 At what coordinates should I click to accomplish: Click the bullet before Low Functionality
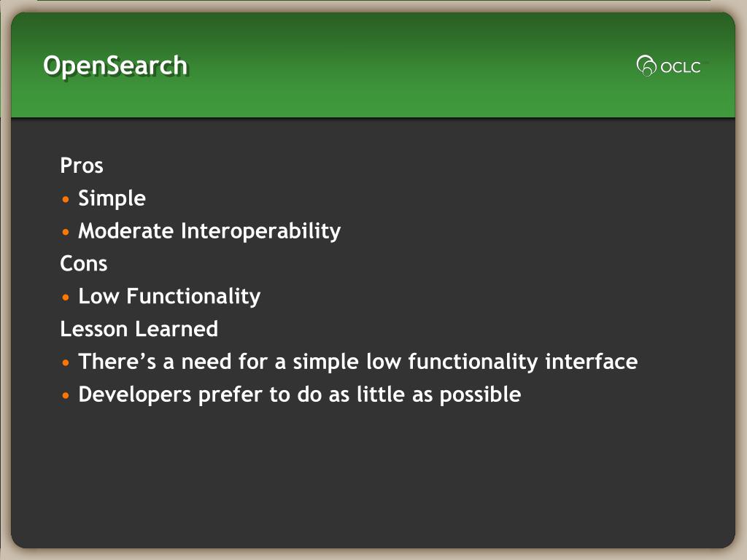click(66, 297)
